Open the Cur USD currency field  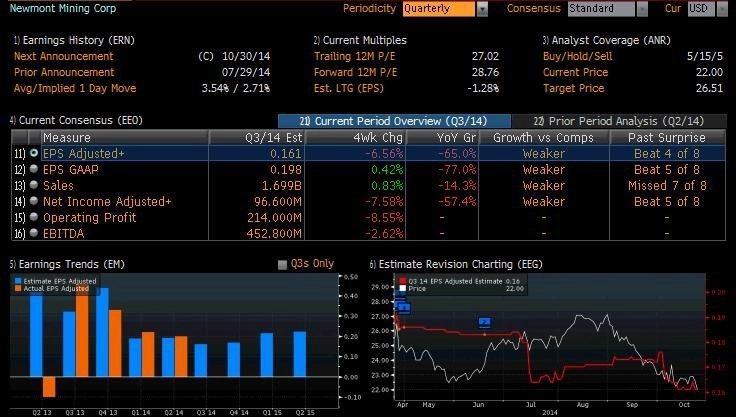tap(701, 8)
